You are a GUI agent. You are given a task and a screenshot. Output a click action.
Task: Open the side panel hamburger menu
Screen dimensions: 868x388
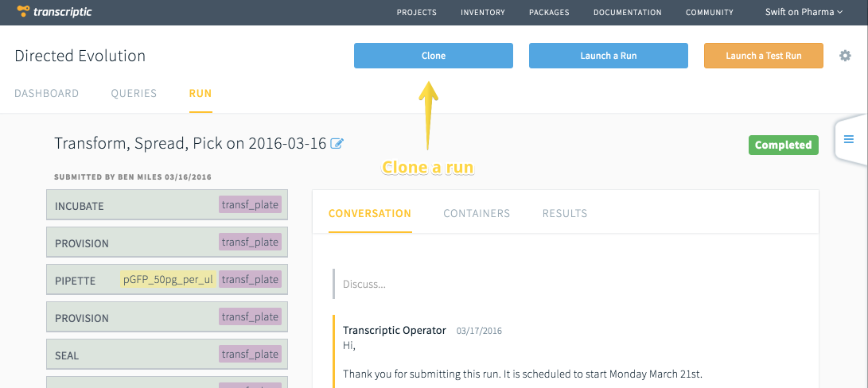click(849, 139)
